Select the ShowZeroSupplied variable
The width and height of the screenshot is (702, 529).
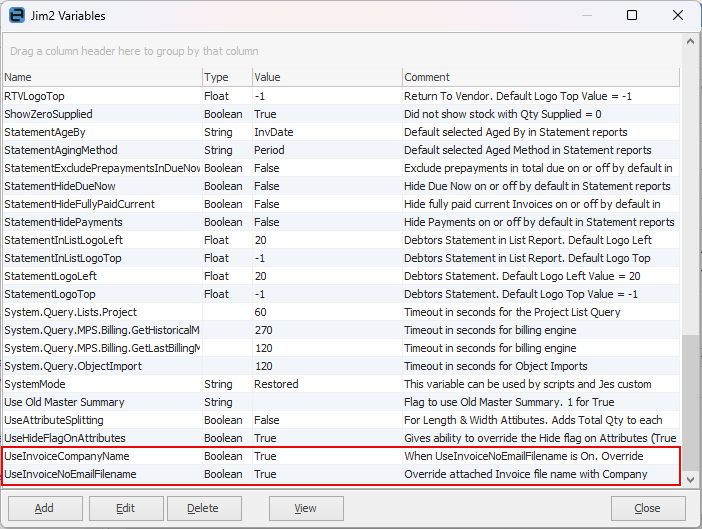tap(341, 114)
